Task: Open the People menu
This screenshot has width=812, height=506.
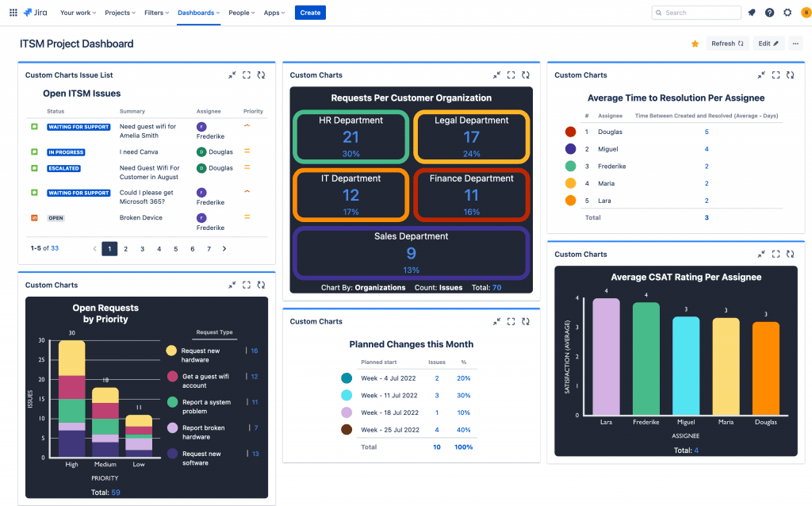Action: (x=241, y=13)
